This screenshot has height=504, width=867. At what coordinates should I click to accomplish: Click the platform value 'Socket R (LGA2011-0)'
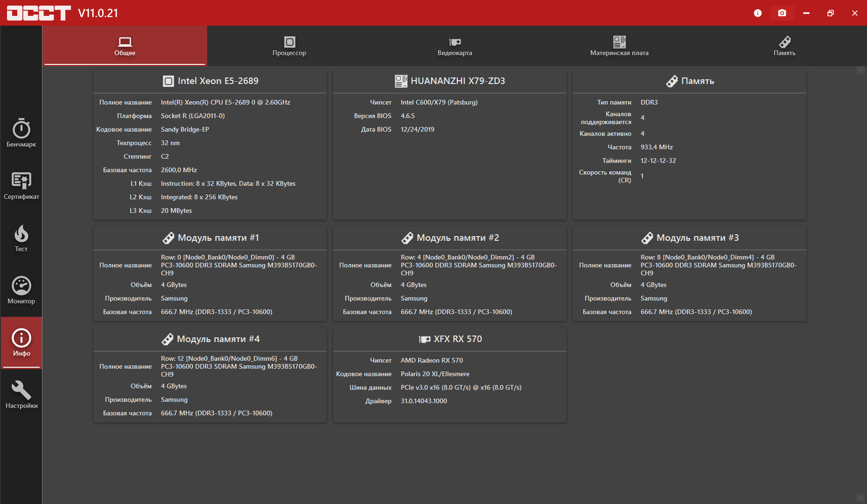tap(193, 116)
